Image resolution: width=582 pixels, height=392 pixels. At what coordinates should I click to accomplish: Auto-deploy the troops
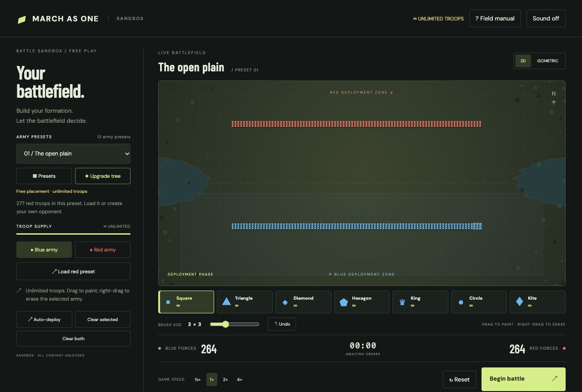[44, 319]
